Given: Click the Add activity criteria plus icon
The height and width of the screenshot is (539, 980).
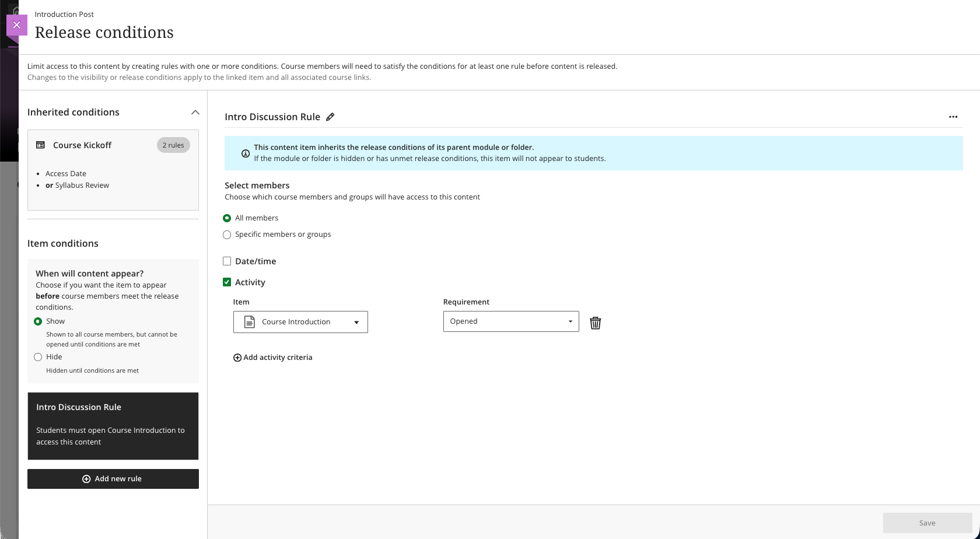Looking at the screenshot, I should click(x=237, y=357).
